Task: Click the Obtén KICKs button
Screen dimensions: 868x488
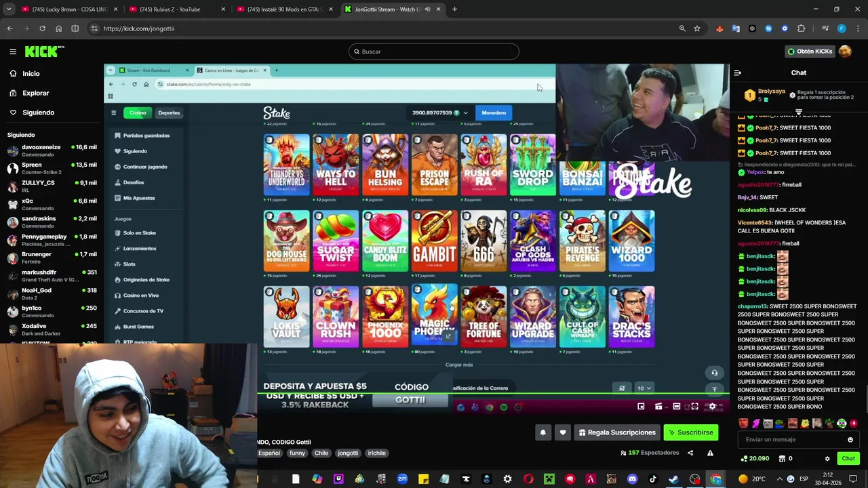Action: 810,52
